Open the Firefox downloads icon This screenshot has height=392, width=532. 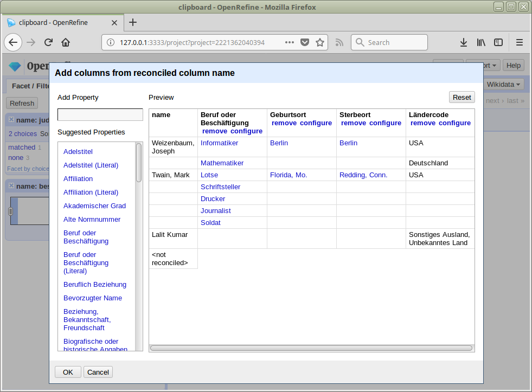pyautogui.click(x=464, y=42)
